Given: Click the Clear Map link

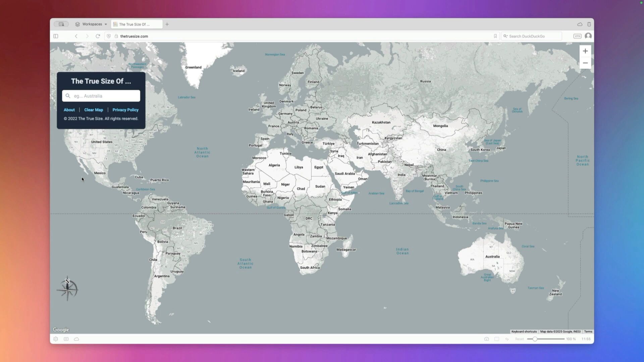Looking at the screenshot, I should pos(94,110).
